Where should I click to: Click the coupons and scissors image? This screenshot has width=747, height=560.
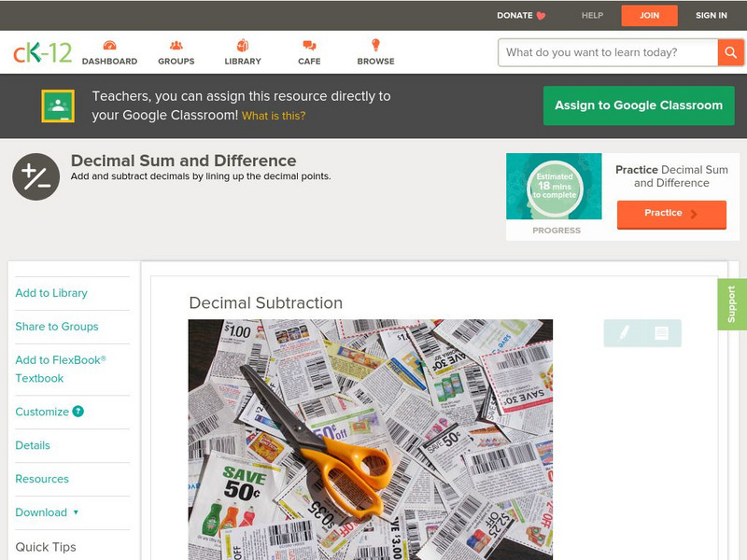(x=371, y=440)
